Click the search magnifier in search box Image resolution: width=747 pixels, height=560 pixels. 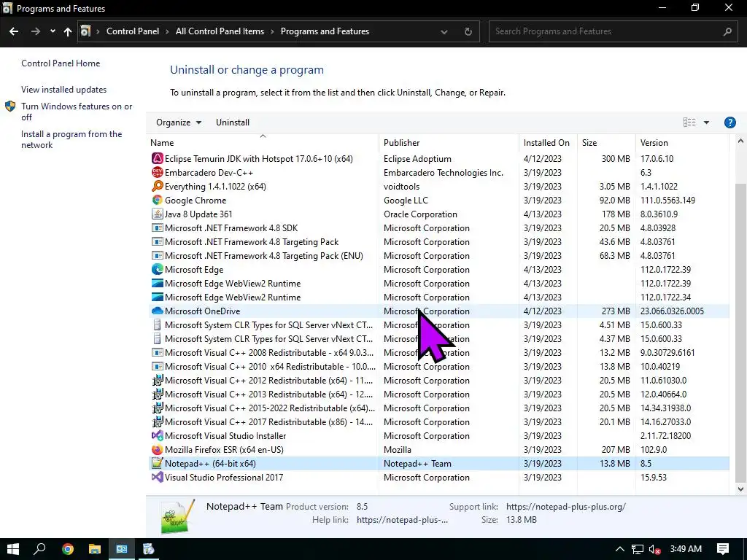click(x=727, y=31)
